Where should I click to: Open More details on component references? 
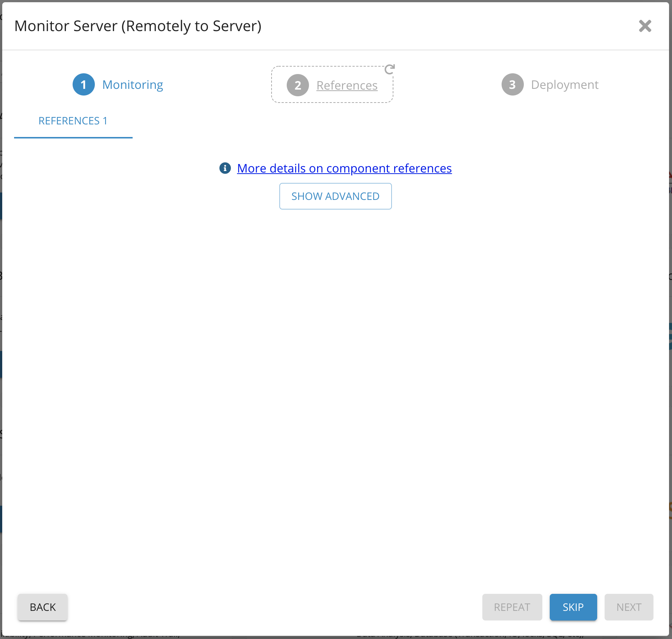[344, 168]
